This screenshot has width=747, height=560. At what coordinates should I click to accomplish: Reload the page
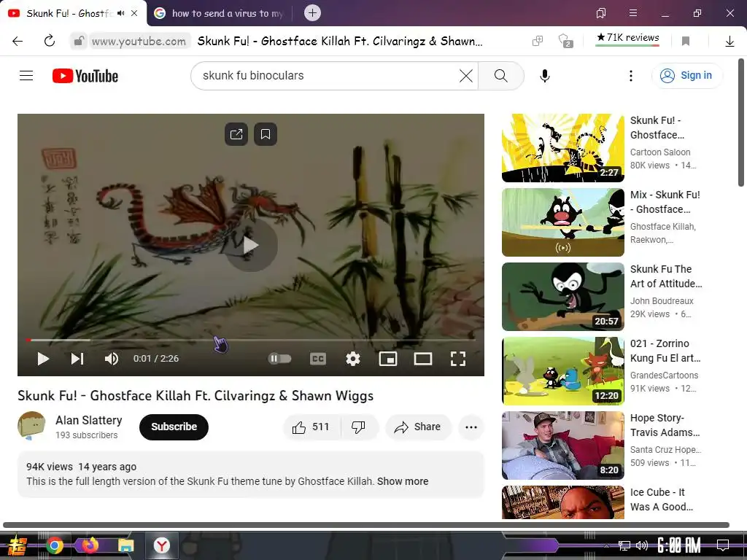[50, 41]
